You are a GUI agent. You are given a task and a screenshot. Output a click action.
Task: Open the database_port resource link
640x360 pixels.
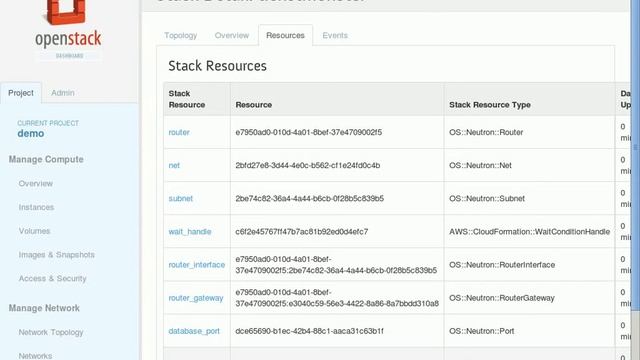[x=194, y=331]
